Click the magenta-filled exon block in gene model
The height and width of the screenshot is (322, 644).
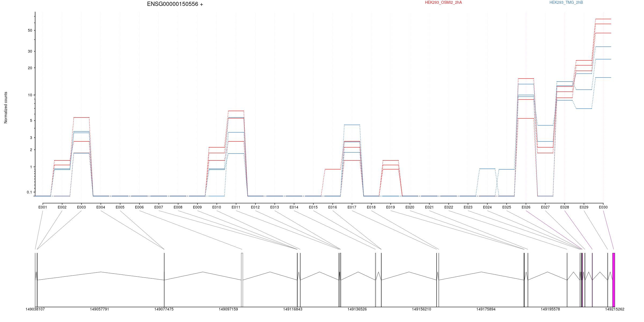click(614, 280)
